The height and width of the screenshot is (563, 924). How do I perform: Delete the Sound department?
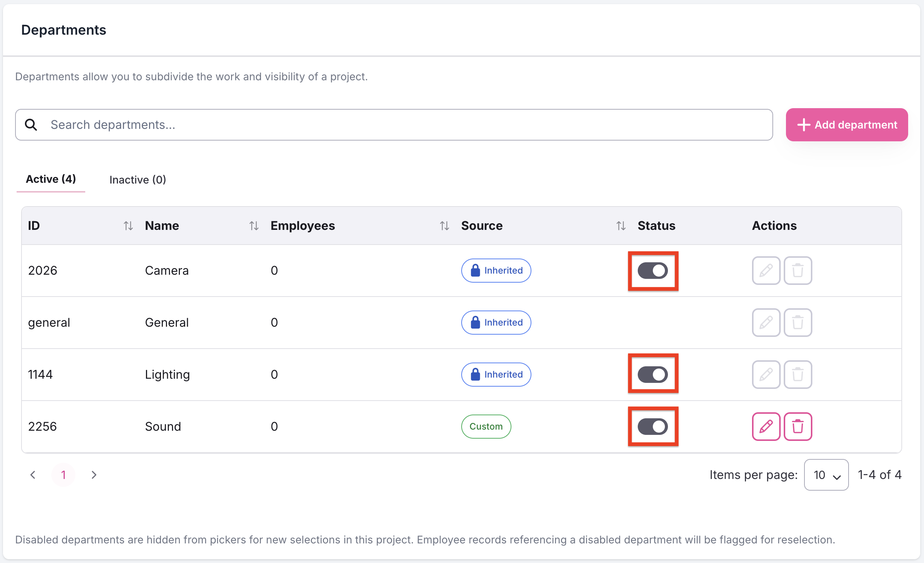tap(798, 427)
